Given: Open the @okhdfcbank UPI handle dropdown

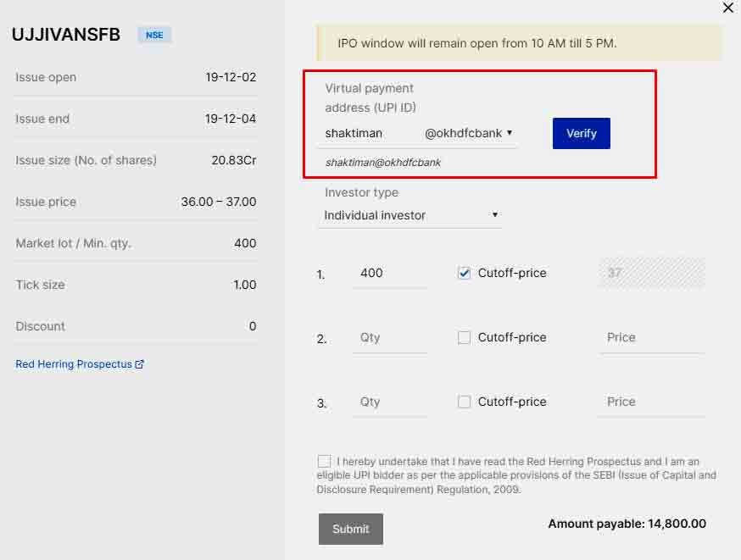Looking at the screenshot, I should click(469, 134).
